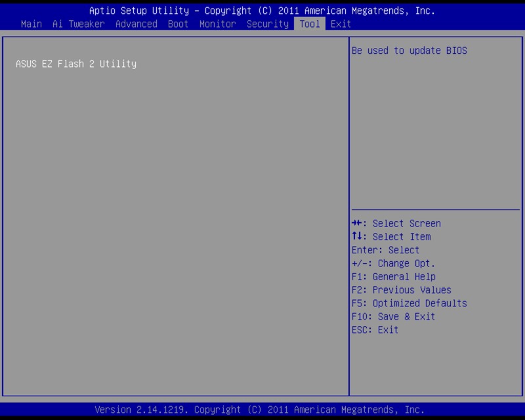
Task: Click the Version 2.14.1219 footer text
Action: (x=259, y=409)
